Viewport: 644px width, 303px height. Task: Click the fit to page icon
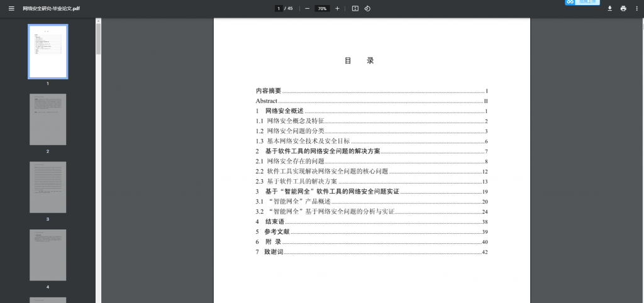(355, 8)
